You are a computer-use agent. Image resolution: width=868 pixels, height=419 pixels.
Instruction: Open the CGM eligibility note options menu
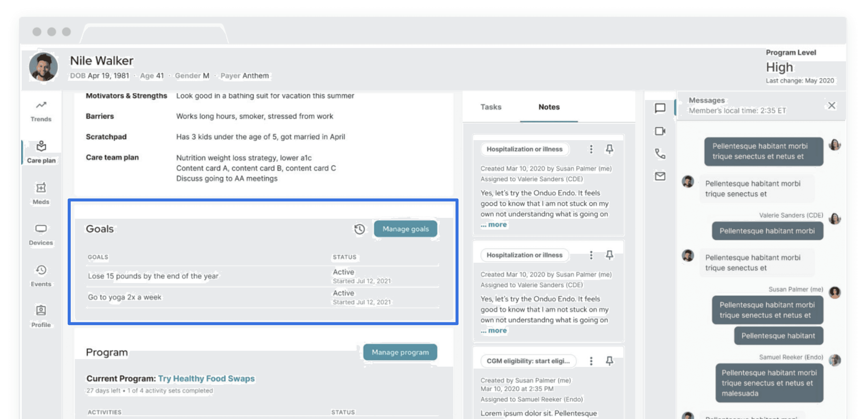(591, 361)
